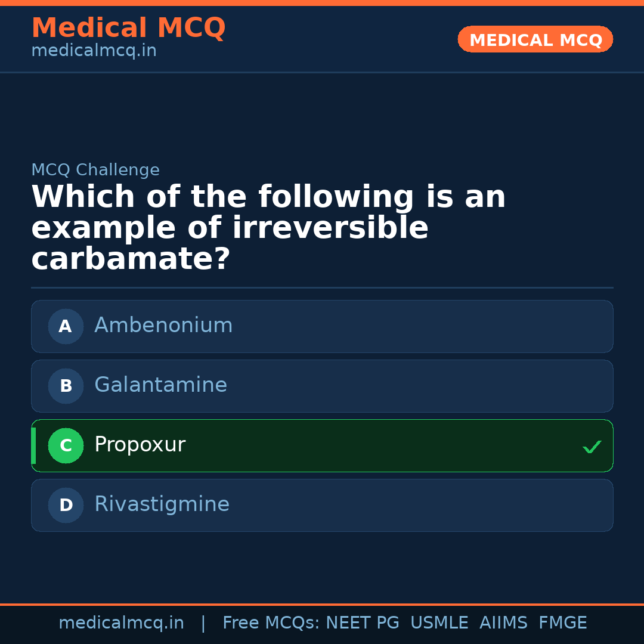
Task: Click the green left accent bar on Propoxur
Action: click(x=33, y=445)
